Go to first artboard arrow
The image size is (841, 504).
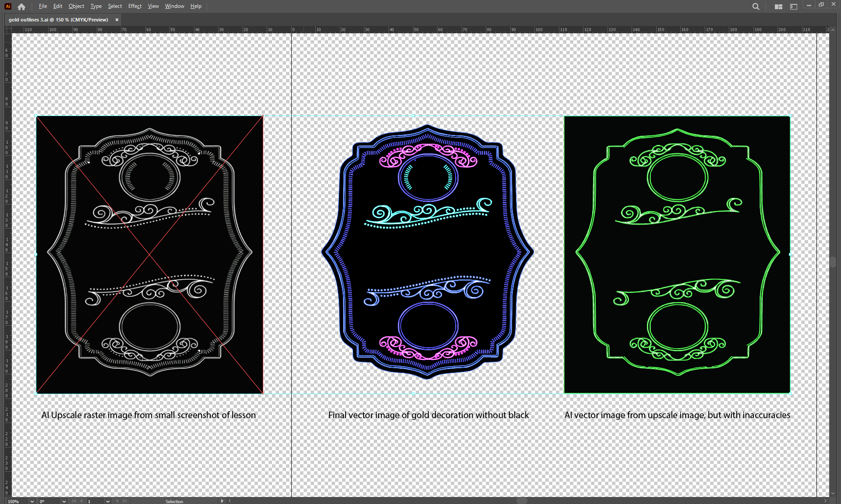click(74, 501)
